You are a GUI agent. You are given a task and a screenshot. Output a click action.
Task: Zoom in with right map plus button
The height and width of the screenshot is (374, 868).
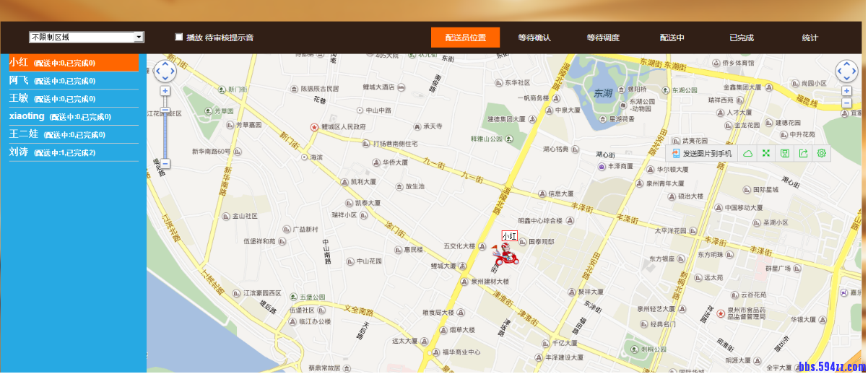(846, 91)
